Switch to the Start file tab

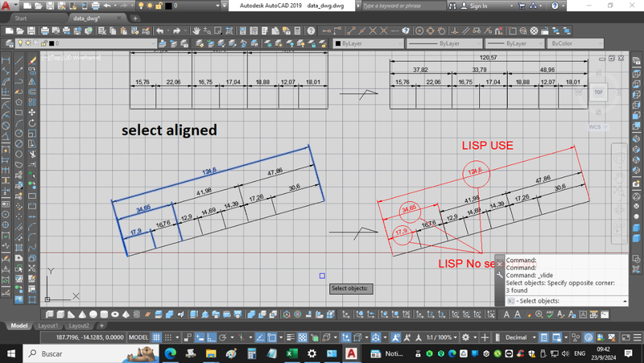pos(21,17)
